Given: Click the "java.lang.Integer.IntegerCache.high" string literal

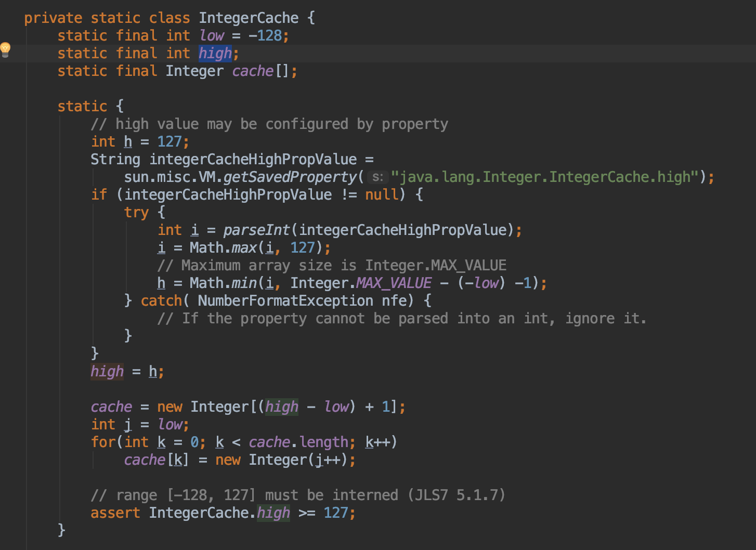Looking at the screenshot, I should (x=545, y=177).
